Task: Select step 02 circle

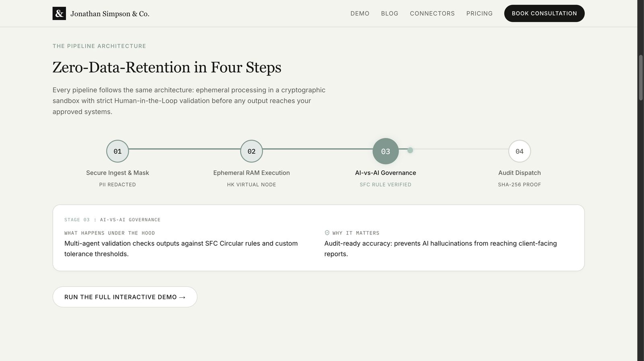Action: point(252,151)
